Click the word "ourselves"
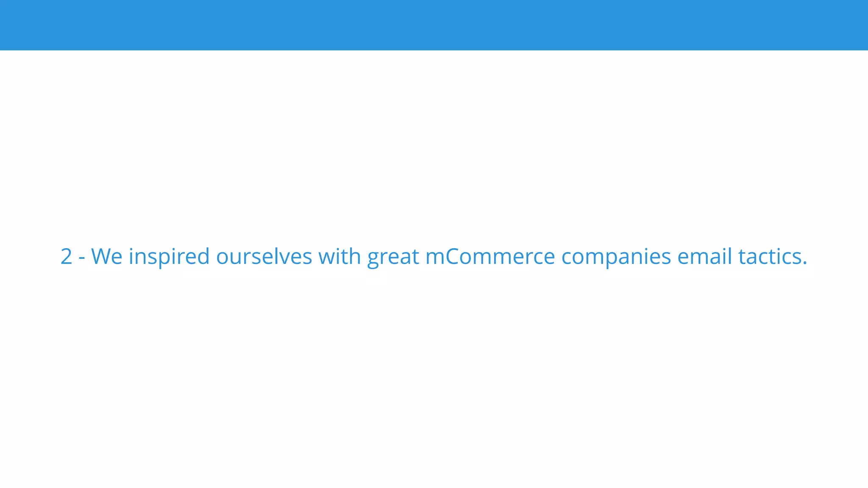Screen dimensions: 868x488 264,257
